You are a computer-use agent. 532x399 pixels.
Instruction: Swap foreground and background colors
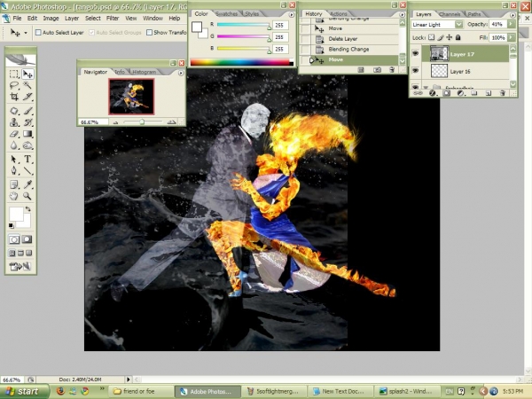[27, 209]
